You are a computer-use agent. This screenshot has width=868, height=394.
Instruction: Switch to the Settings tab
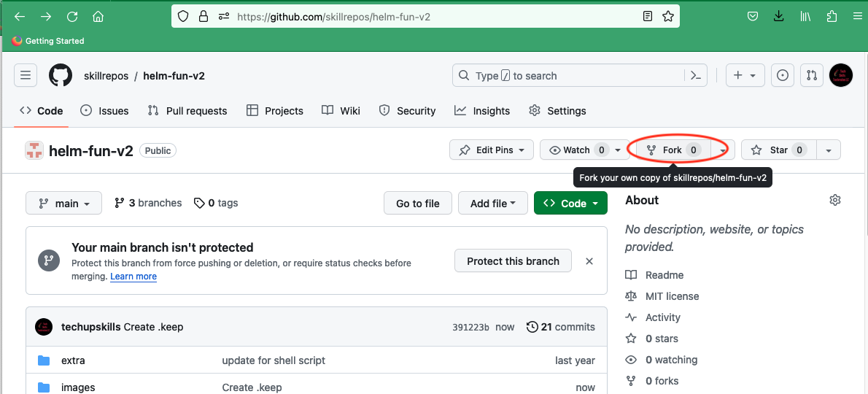click(557, 111)
